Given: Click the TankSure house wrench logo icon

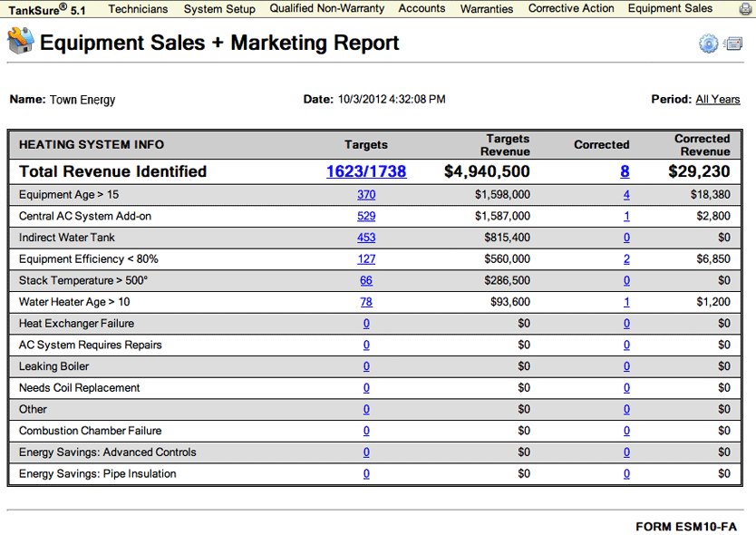Looking at the screenshot, I should [21, 41].
